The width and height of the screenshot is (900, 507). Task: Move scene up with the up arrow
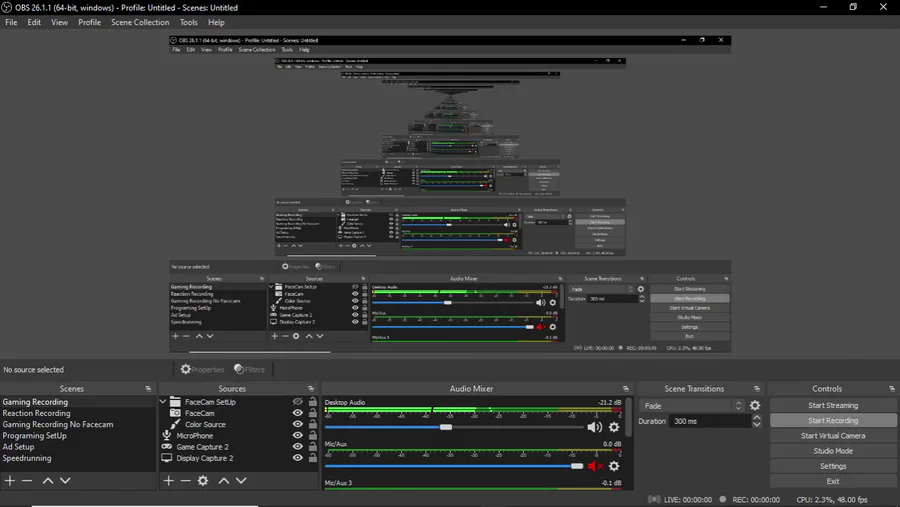tap(48, 481)
